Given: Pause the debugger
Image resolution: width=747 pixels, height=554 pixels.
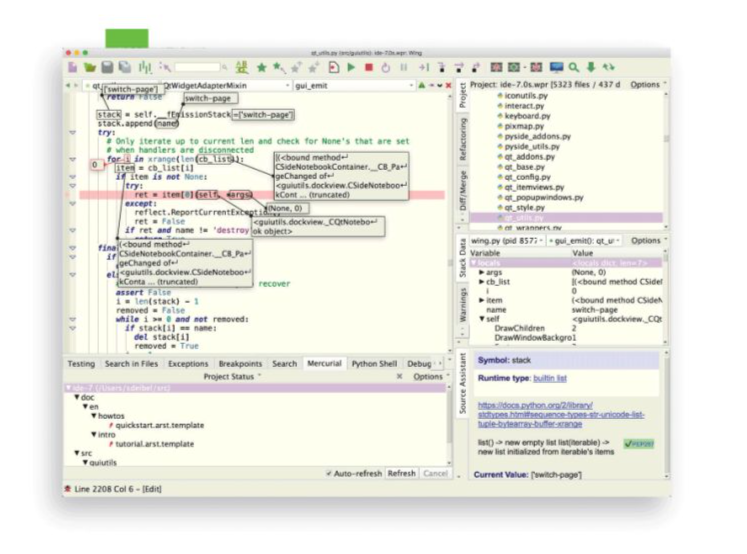Looking at the screenshot, I should tap(404, 68).
